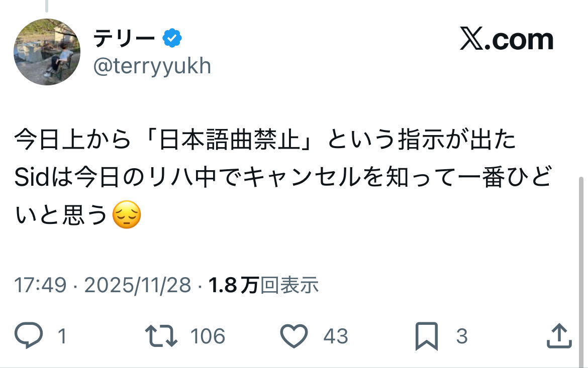This screenshot has height=368, width=588.
Task: Click the repost count 106
Action: (208, 336)
